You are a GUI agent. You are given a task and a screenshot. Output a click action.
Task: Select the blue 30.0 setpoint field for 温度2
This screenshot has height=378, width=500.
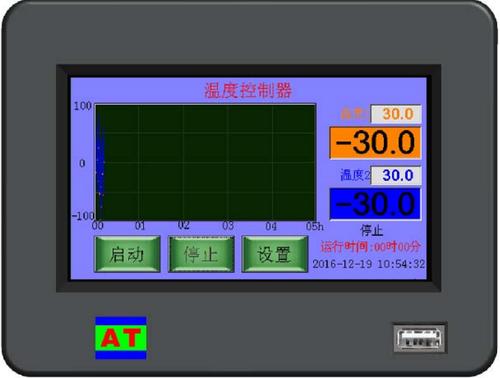pyautogui.click(x=396, y=175)
